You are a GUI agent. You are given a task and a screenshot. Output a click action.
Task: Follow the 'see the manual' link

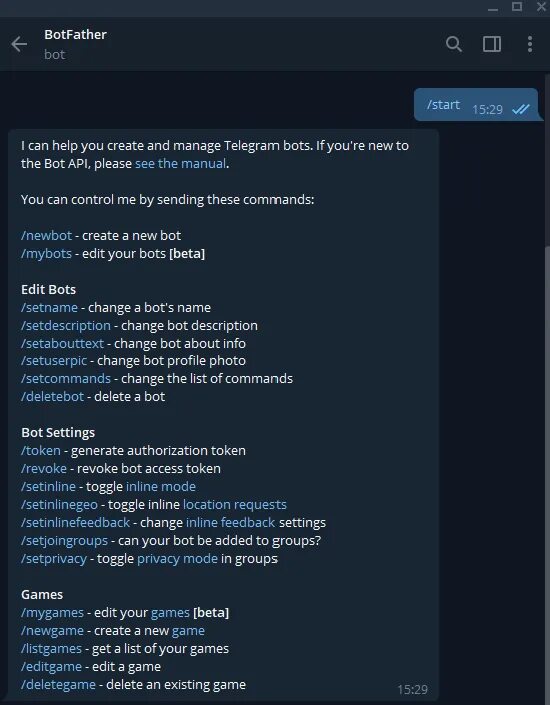[x=180, y=163]
